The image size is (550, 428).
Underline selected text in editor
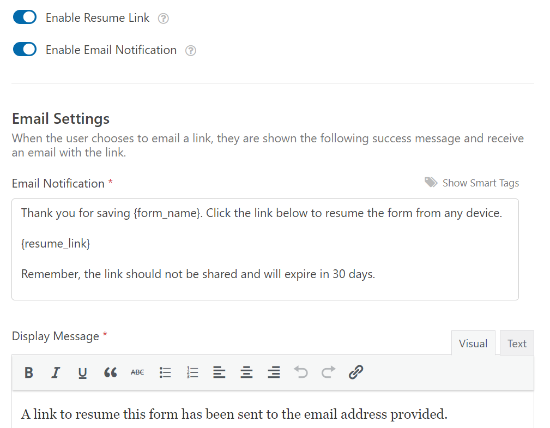click(x=82, y=372)
